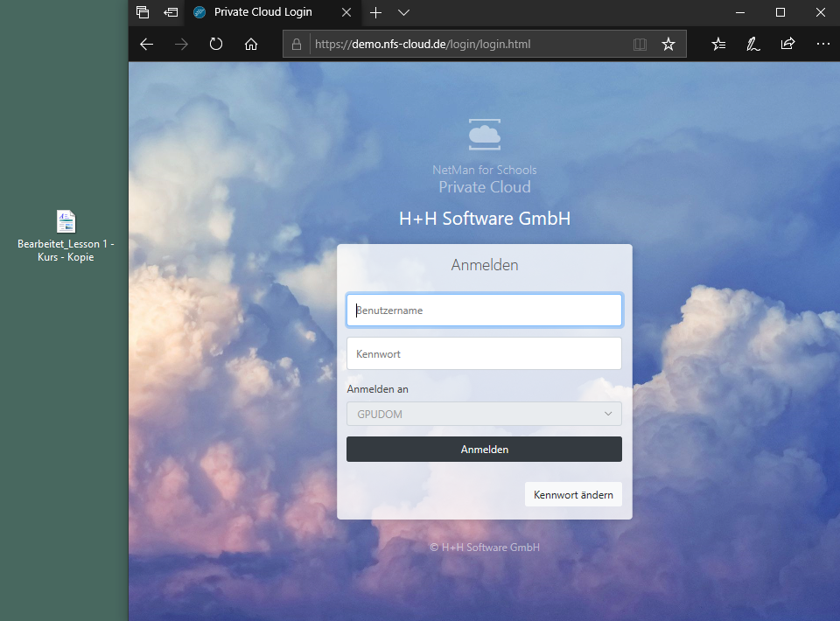Image resolution: width=840 pixels, height=621 pixels.
Task: Click the Kennwort ändern button
Action: click(x=573, y=495)
